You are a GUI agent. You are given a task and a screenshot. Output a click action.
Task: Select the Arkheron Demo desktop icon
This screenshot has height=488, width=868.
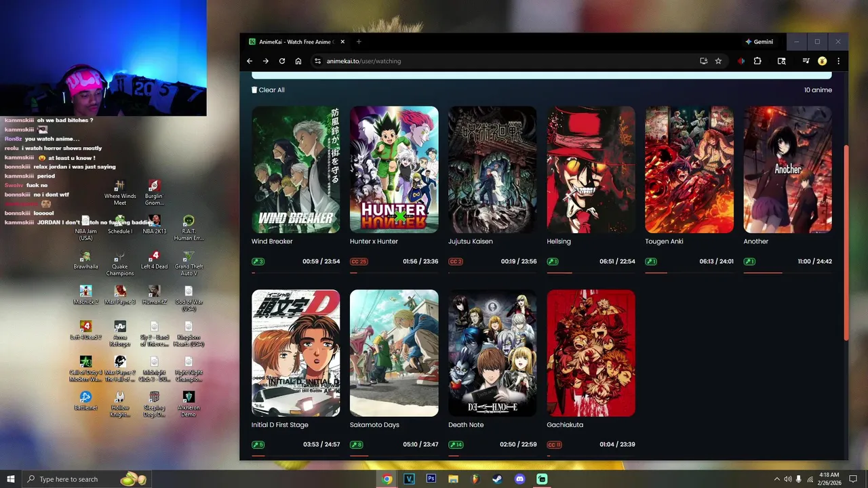[189, 404]
